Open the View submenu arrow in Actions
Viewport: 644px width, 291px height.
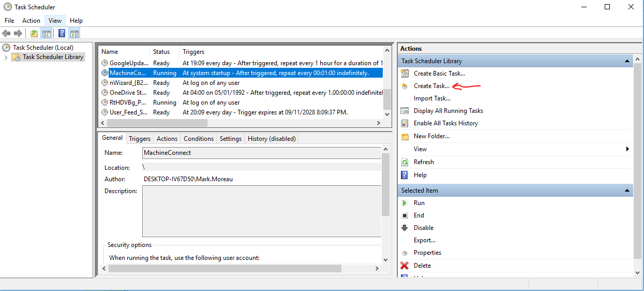click(x=627, y=149)
